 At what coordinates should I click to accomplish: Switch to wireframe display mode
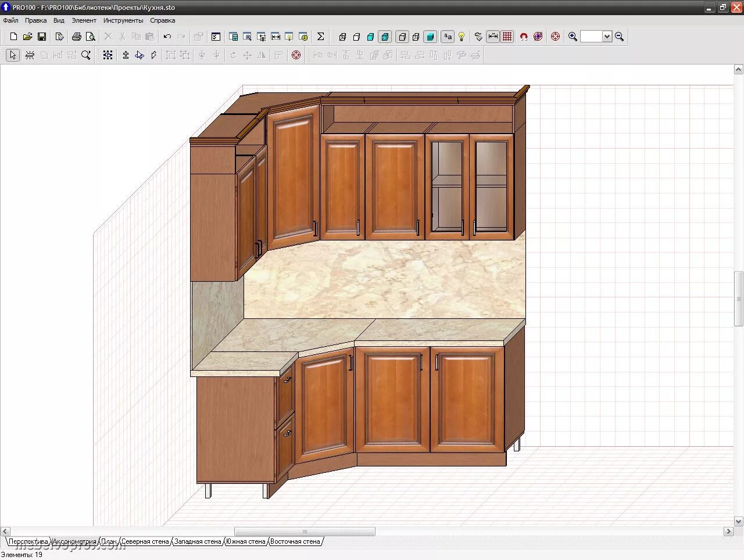(x=342, y=37)
